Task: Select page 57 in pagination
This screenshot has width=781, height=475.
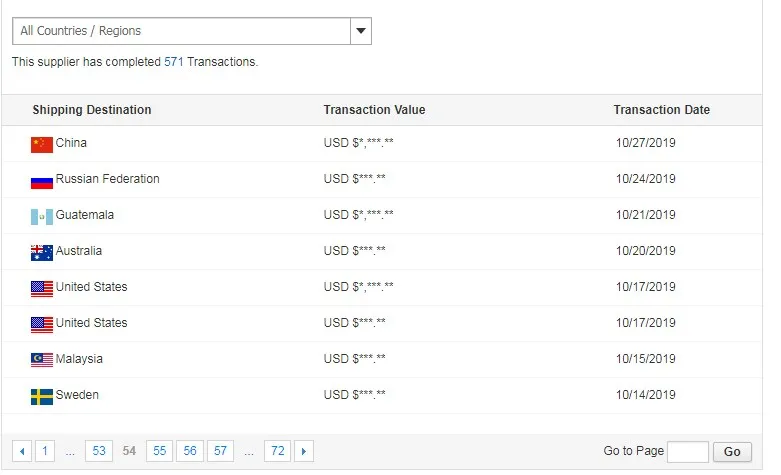Action: pos(220,451)
